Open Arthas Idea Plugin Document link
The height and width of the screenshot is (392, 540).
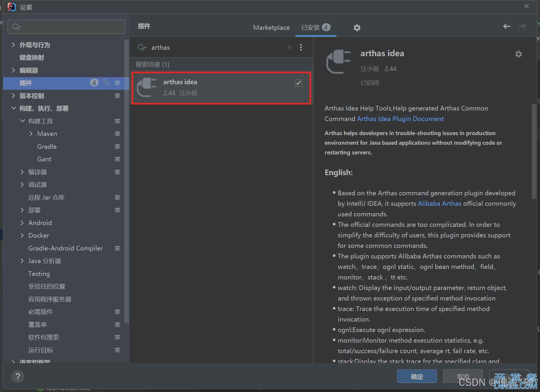pos(400,119)
